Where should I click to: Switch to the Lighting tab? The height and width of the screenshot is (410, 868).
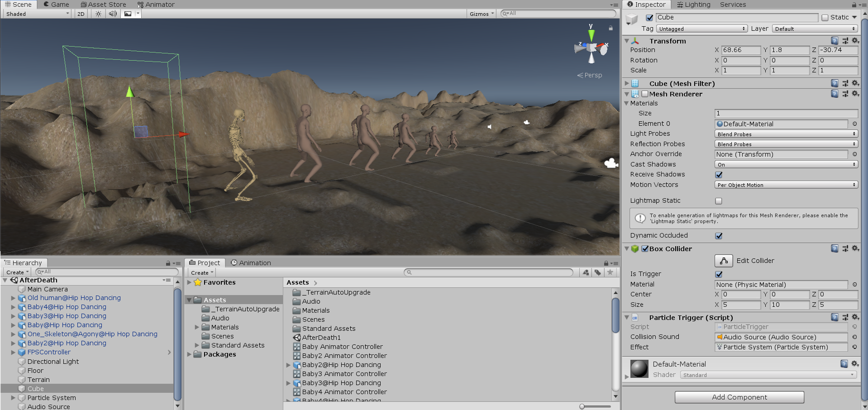(693, 5)
